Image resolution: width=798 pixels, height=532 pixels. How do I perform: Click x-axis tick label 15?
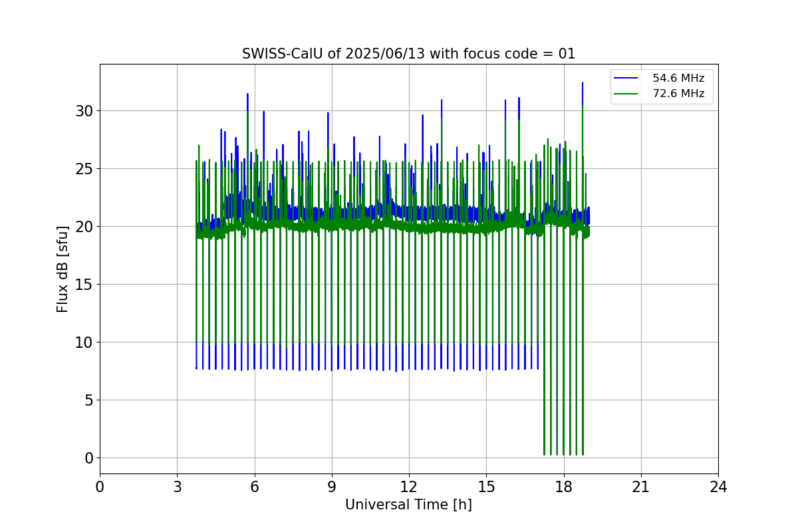[x=486, y=487]
